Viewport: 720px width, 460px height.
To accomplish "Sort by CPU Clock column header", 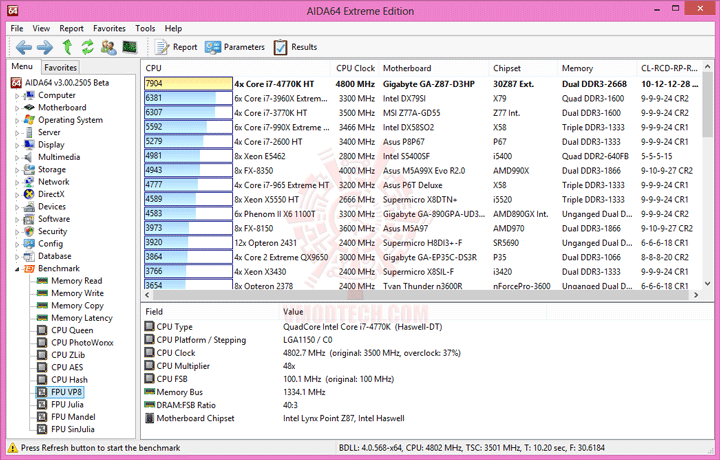I will [x=355, y=68].
